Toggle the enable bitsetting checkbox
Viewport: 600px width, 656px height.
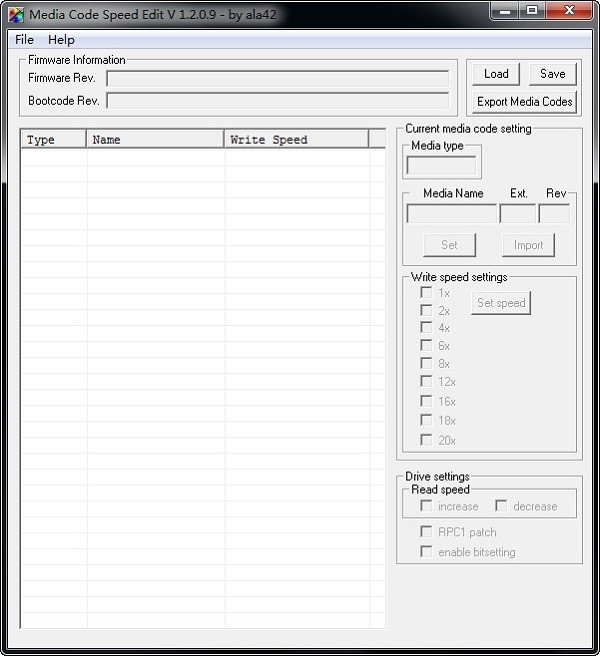(x=426, y=551)
